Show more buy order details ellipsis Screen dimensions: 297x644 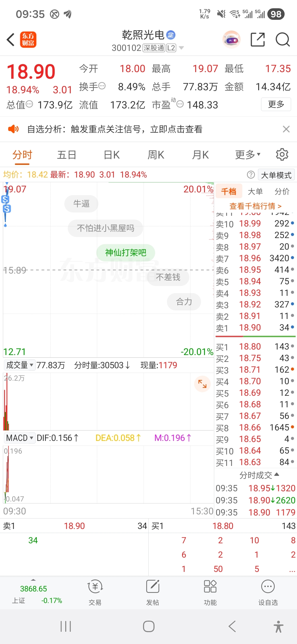(x=292, y=569)
